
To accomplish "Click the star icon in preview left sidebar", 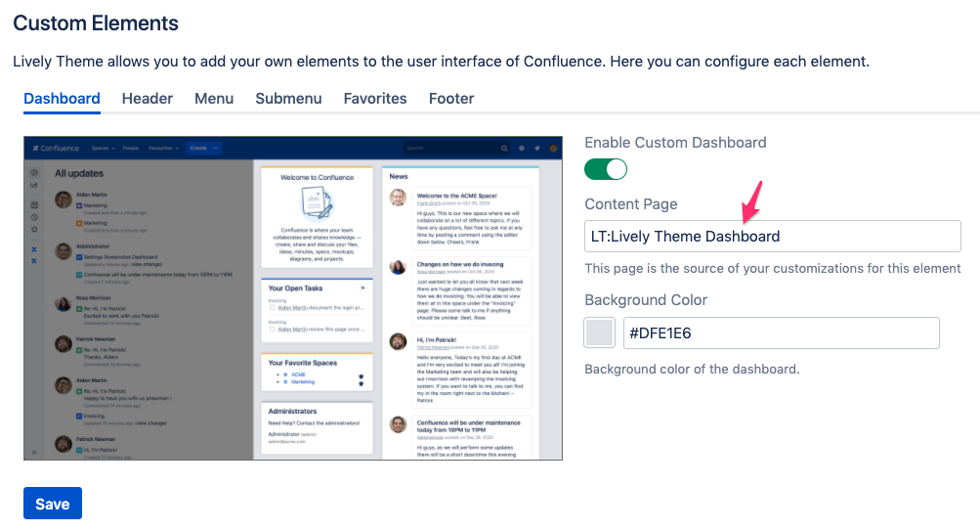I will 34,229.
